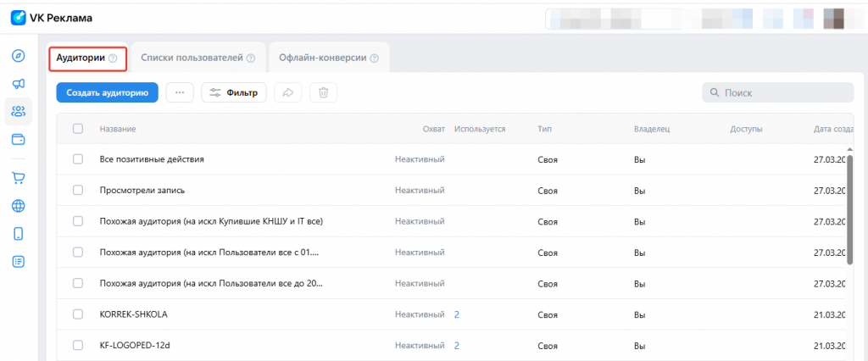Screen dimensions: 868x361
Task: Open the Просмотрели запись audience
Action: click(x=142, y=191)
